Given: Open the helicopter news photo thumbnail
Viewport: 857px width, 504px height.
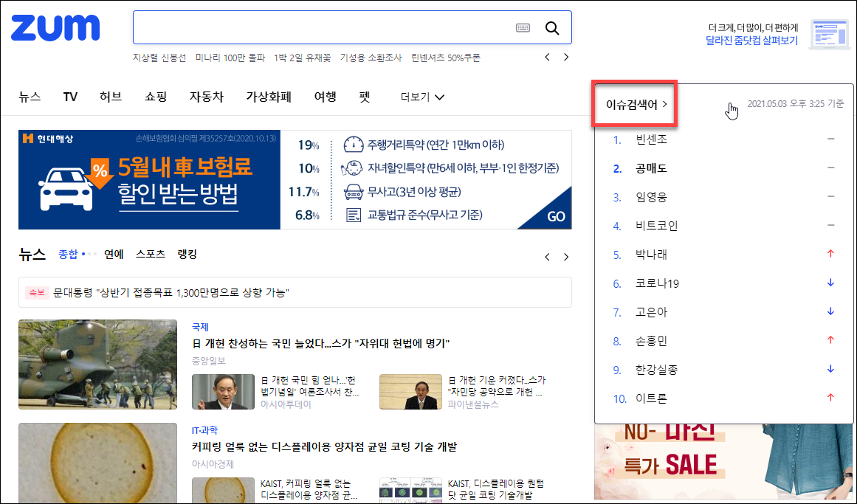Looking at the screenshot, I should click(98, 364).
